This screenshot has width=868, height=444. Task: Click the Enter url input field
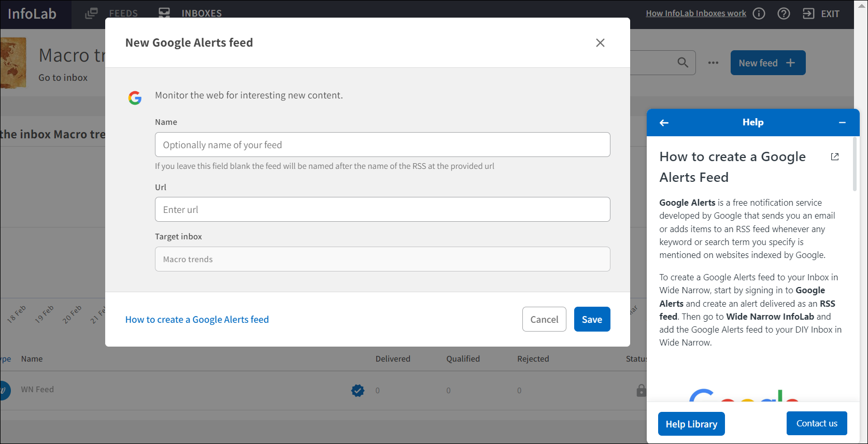382,209
